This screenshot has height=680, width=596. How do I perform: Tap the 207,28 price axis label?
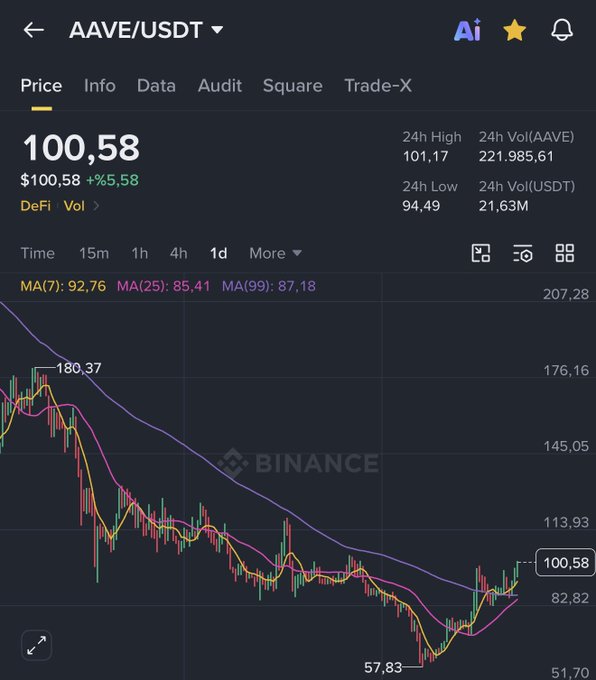point(566,294)
